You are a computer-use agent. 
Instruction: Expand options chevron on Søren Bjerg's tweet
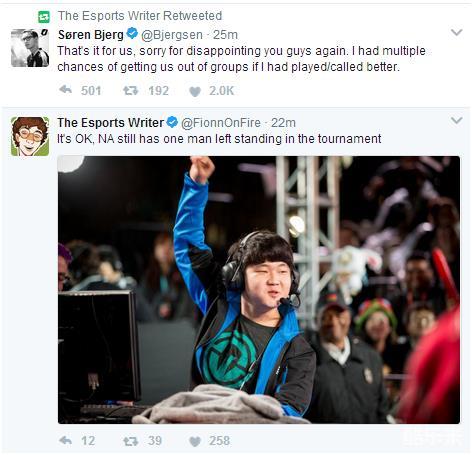tap(456, 32)
